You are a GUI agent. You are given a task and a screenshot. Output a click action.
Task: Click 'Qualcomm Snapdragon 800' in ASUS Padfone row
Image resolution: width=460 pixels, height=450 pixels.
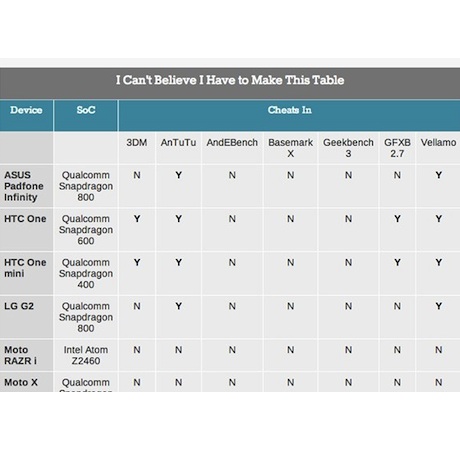[86, 186]
